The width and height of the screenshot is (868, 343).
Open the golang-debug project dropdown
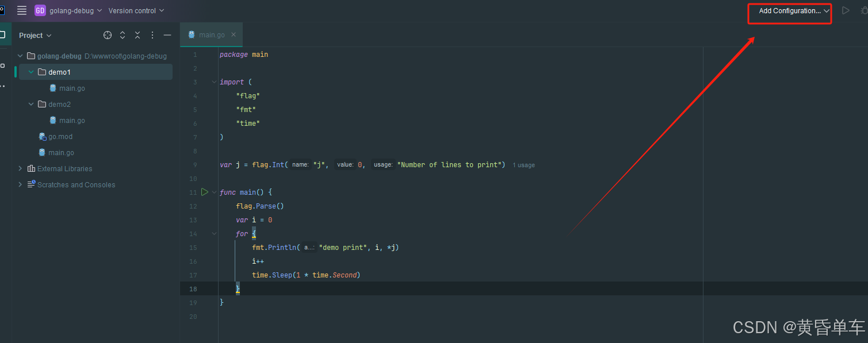click(x=75, y=10)
